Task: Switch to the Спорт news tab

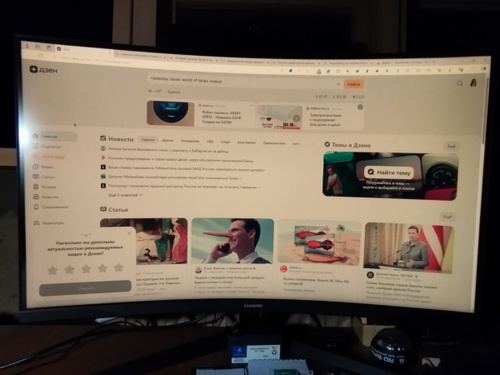Action: pyautogui.click(x=226, y=142)
